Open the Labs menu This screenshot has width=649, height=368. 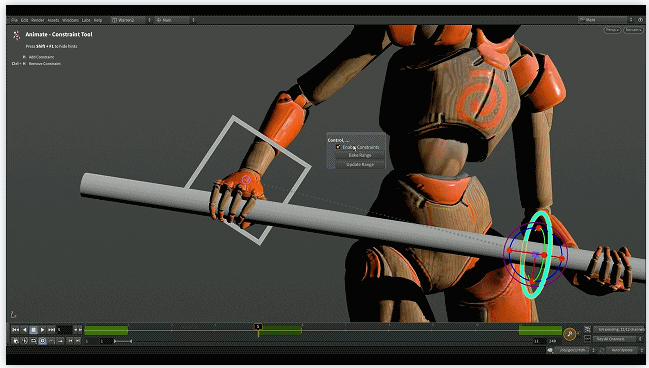[86, 20]
